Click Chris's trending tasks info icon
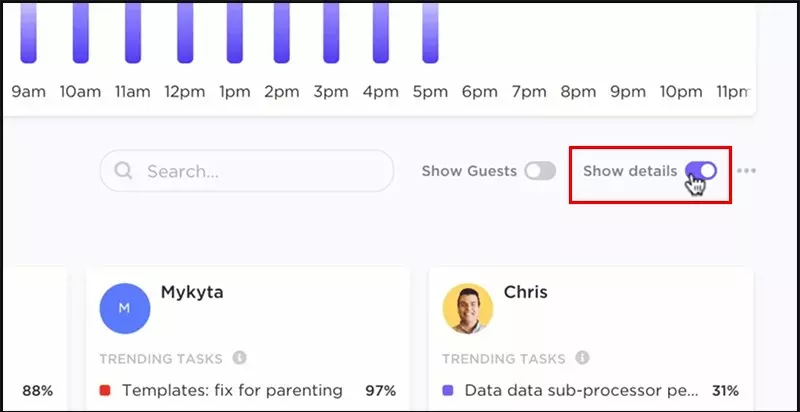 pyautogui.click(x=583, y=358)
